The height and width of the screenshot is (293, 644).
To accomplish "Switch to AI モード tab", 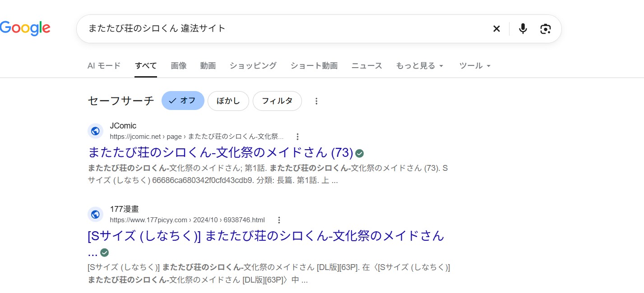I will 104,65.
